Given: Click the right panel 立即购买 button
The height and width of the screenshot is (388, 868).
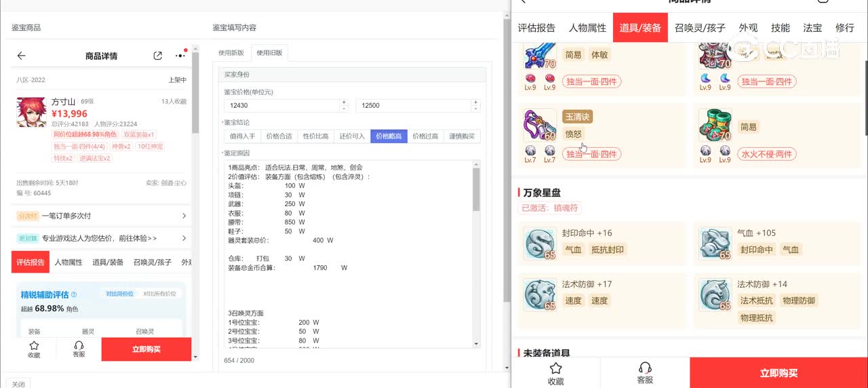Looking at the screenshot, I should [x=778, y=373].
